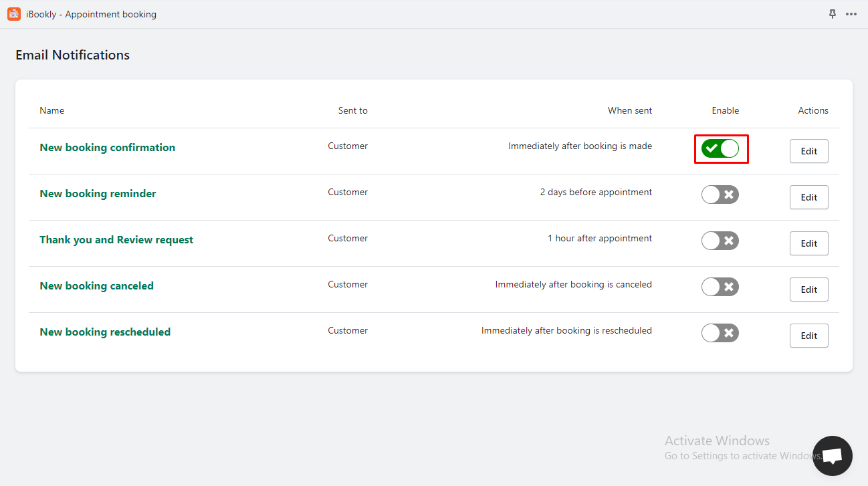This screenshot has width=868, height=486.
Task: Enable New booking reminder email
Action: coord(720,195)
